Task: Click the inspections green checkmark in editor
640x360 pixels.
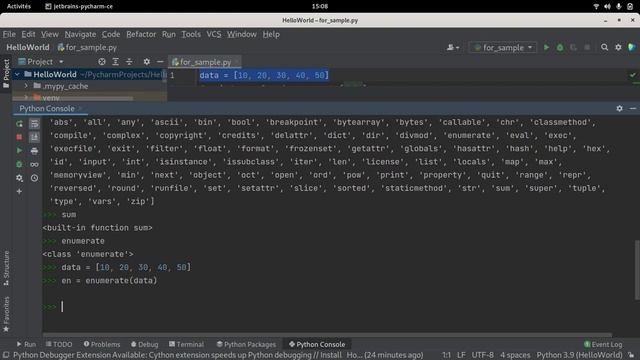Action: pos(633,75)
